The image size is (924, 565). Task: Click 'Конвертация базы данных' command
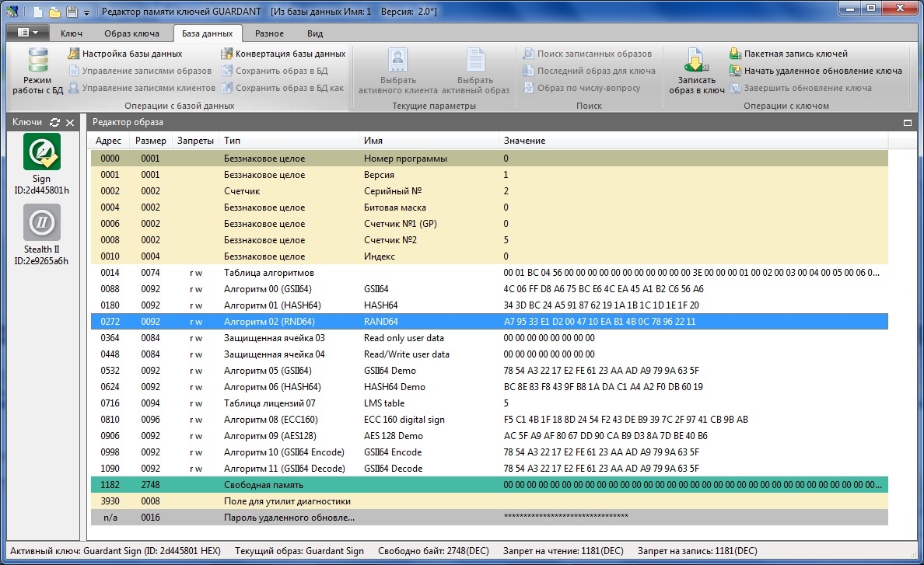pos(283,54)
